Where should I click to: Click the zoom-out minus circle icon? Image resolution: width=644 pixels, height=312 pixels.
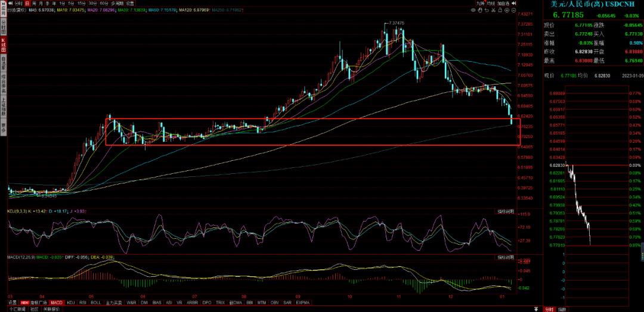tap(513, 10)
